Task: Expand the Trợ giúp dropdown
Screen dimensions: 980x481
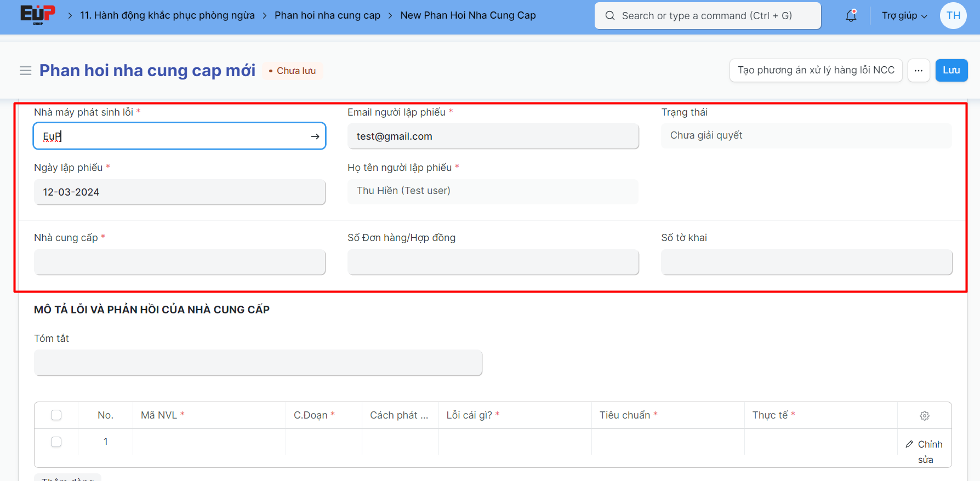Action: tap(904, 16)
